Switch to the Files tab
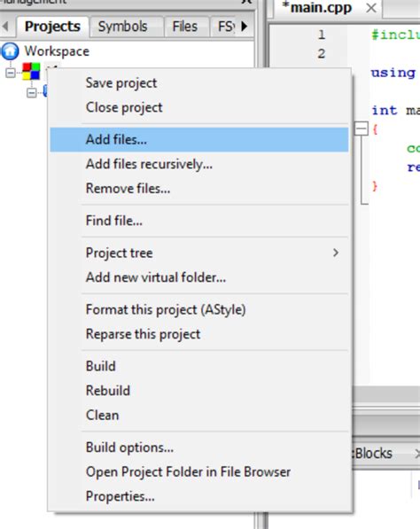Screen dimensions: 420x529 coord(185,27)
